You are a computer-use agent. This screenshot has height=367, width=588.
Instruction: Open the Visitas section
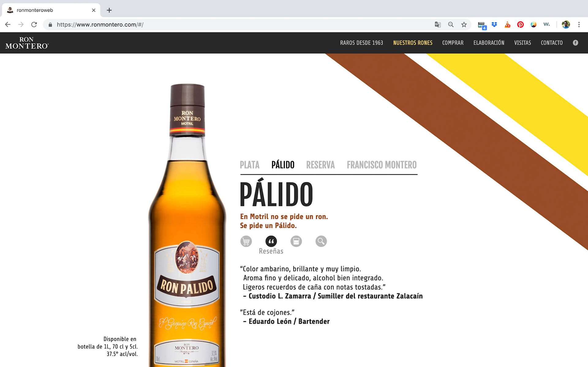[x=522, y=43]
